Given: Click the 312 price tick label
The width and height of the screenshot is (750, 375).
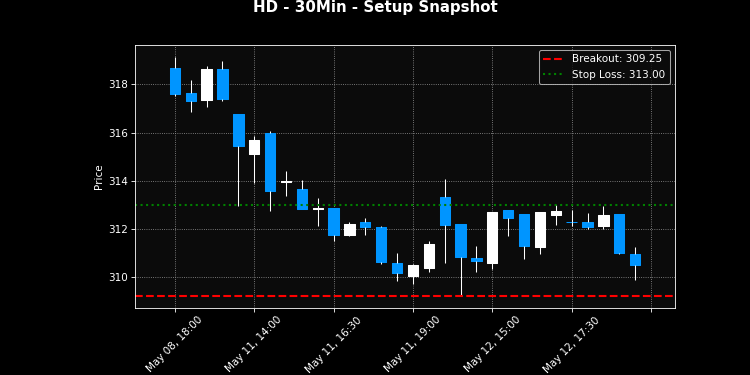Looking at the screenshot, I should [118, 230].
